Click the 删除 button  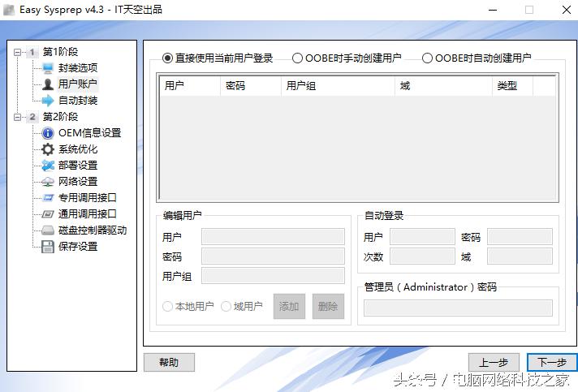[328, 306]
